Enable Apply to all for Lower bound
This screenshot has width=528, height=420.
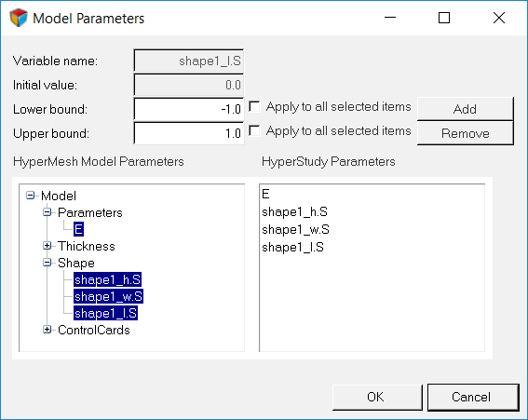pyautogui.click(x=254, y=107)
